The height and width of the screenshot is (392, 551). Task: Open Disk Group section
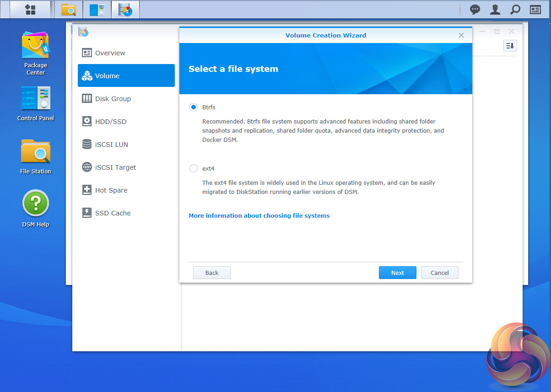(x=126, y=99)
